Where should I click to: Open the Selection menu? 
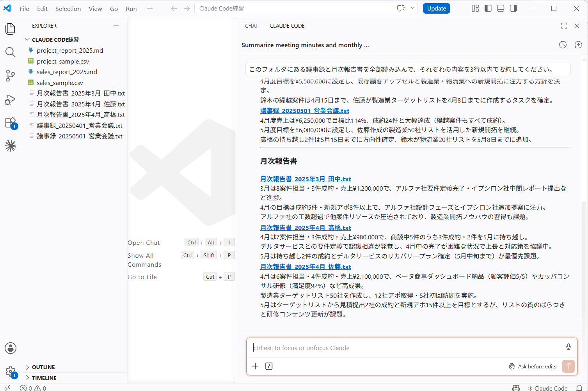[x=68, y=9]
